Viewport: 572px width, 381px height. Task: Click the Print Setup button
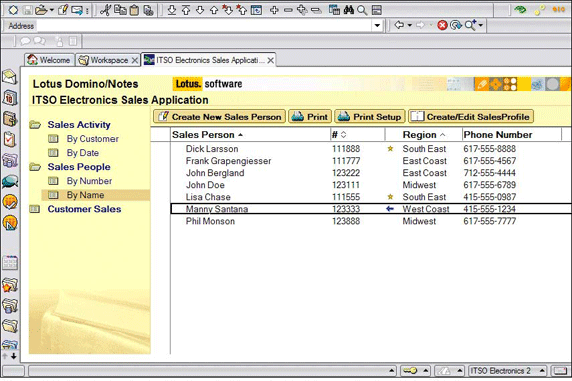[370, 117]
